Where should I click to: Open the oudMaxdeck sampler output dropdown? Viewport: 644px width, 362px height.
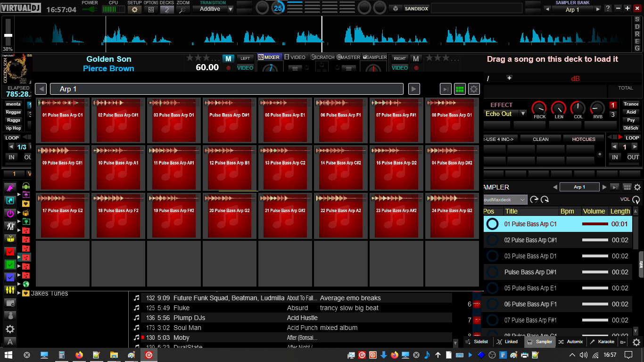coord(505,200)
